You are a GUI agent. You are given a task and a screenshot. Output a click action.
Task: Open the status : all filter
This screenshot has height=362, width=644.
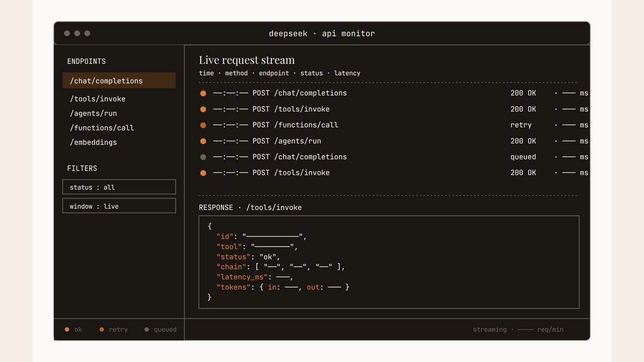119,187
